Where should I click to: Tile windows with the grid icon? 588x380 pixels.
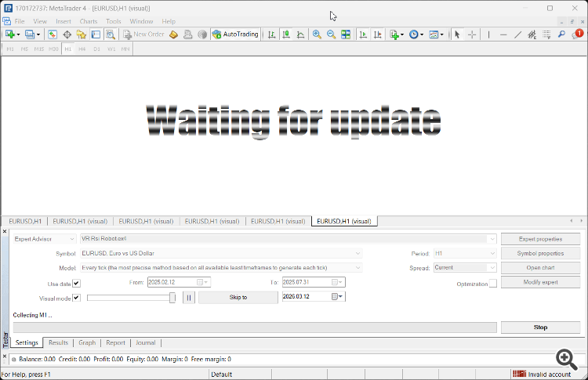click(346, 34)
